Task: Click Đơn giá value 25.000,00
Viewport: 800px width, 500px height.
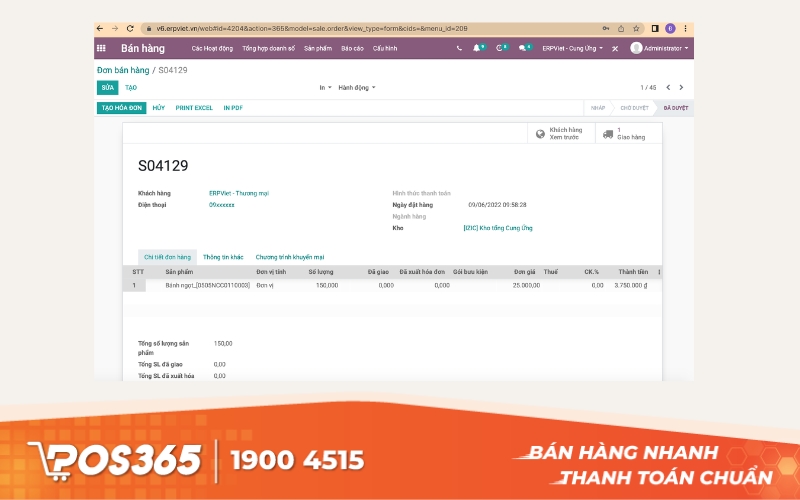Action: pos(526,286)
